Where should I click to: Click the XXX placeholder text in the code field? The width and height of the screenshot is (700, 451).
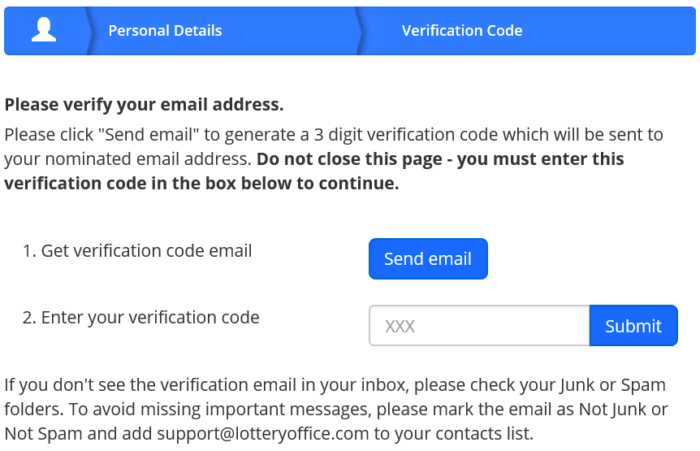click(x=400, y=326)
